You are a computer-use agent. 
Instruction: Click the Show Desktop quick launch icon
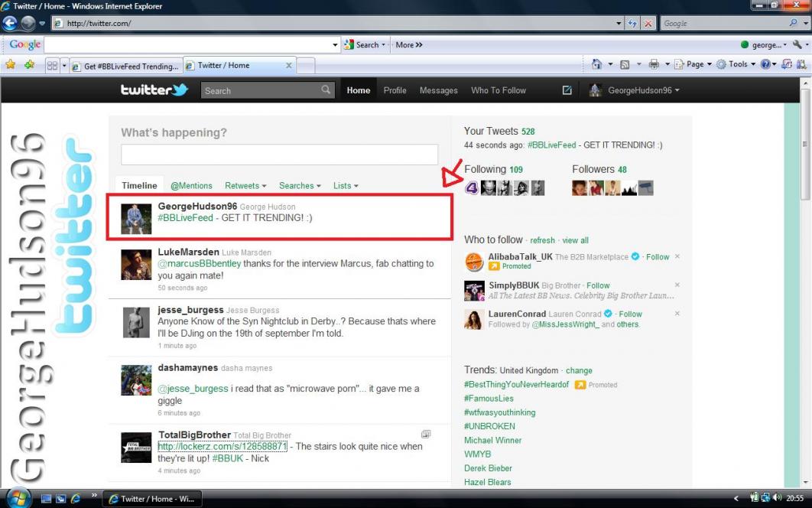point(46,499)
